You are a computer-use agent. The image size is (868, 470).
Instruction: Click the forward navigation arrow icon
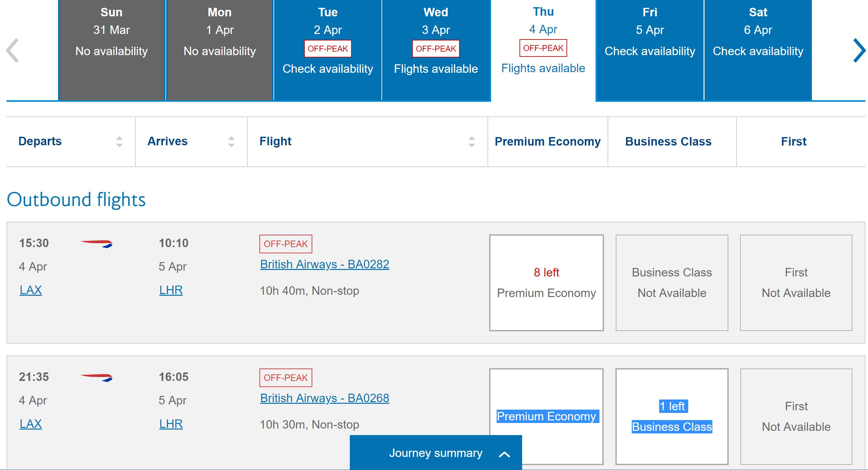857,51
